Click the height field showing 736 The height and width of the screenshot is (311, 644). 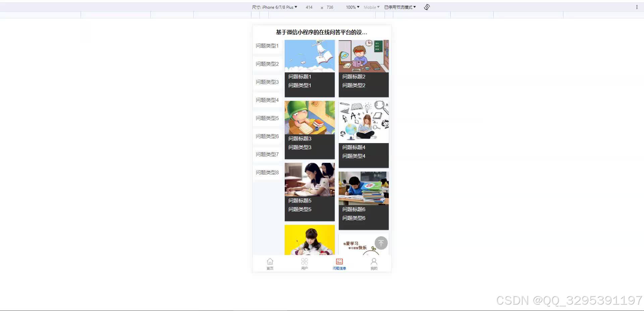point(330,7)
